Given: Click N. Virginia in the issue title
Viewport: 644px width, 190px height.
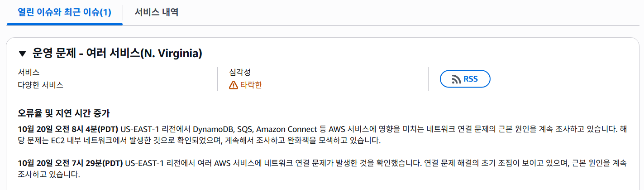Looking at the screenshot, I should [171, 54].
